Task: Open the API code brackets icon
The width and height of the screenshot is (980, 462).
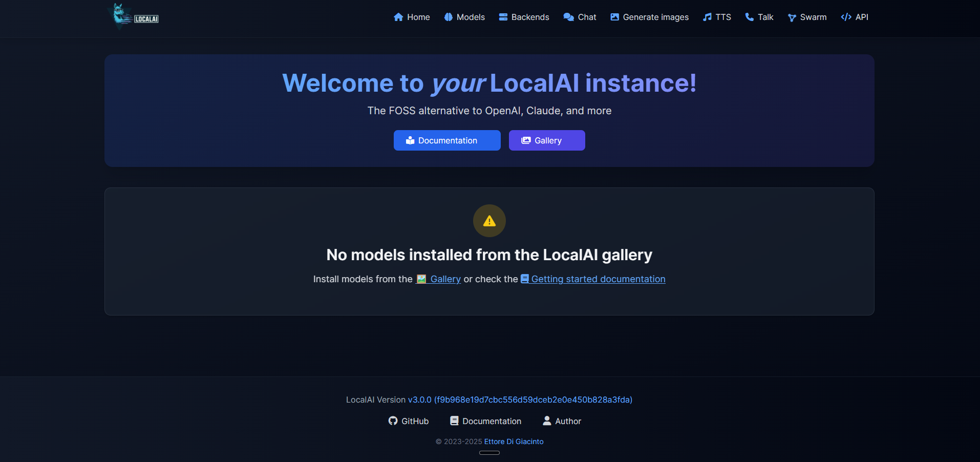Action: point(845,17)
